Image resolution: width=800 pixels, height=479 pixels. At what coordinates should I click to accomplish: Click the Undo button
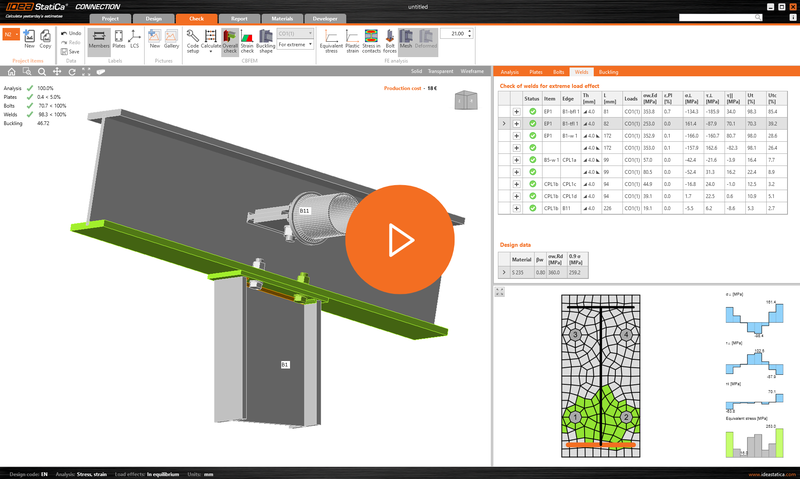[72, 33]
